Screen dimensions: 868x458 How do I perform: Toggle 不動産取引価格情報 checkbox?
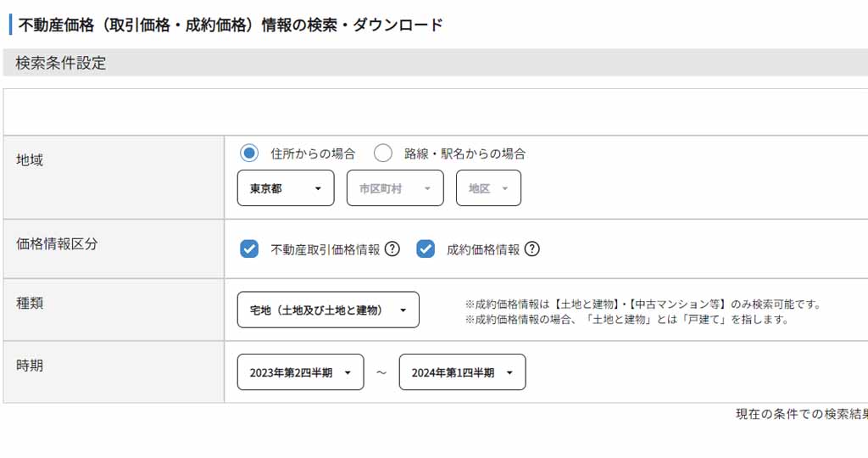click(x=249, y=249)
